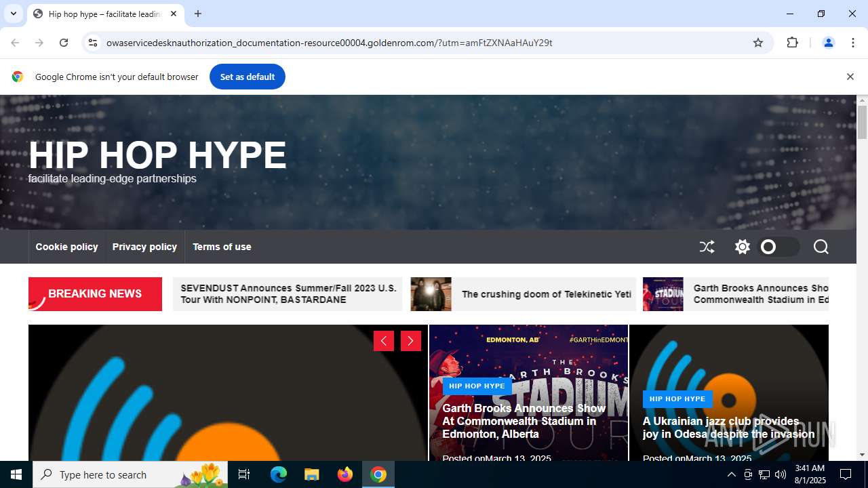Image resolution: width=868 pixels, height=488 pixels.
Task: View site information icon in address bar
Action: point(93,43)
